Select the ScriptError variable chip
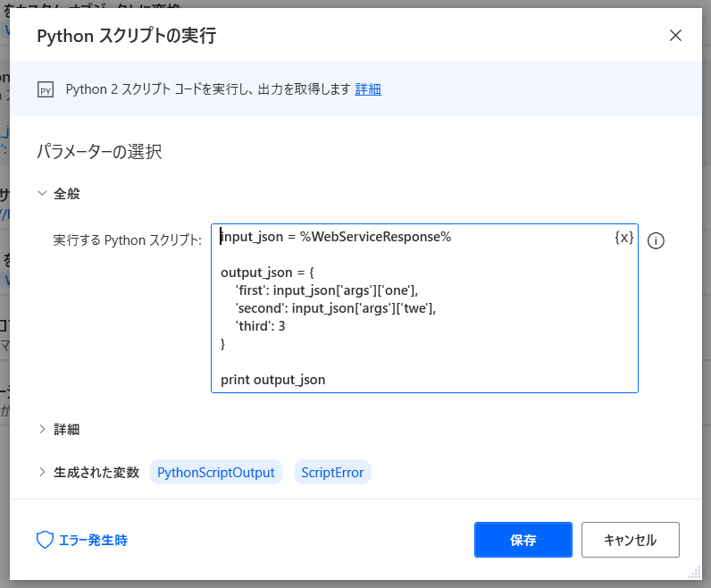This screenshot has height=588, width=711. tap(332, 473)
